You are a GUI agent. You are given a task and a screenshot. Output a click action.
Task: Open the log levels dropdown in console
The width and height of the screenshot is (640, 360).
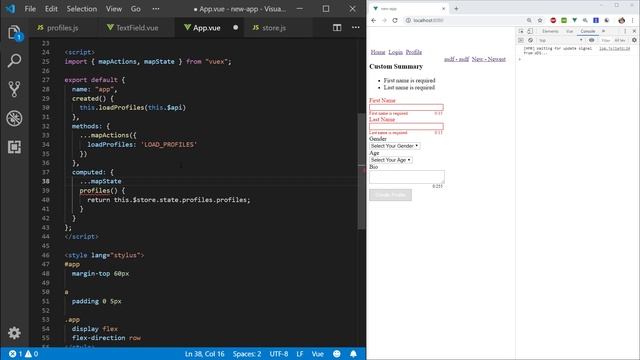(620, 40)
